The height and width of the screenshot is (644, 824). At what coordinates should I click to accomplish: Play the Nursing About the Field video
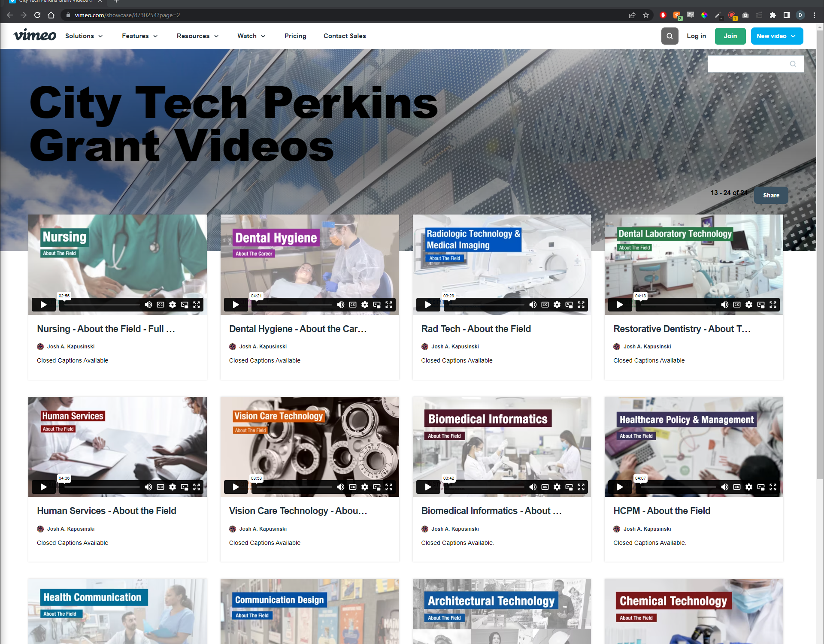[x=43, y=305]
